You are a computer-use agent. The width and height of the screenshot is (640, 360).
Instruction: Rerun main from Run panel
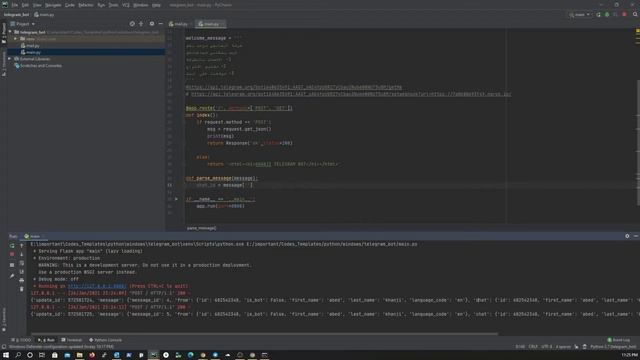point(12,246)
